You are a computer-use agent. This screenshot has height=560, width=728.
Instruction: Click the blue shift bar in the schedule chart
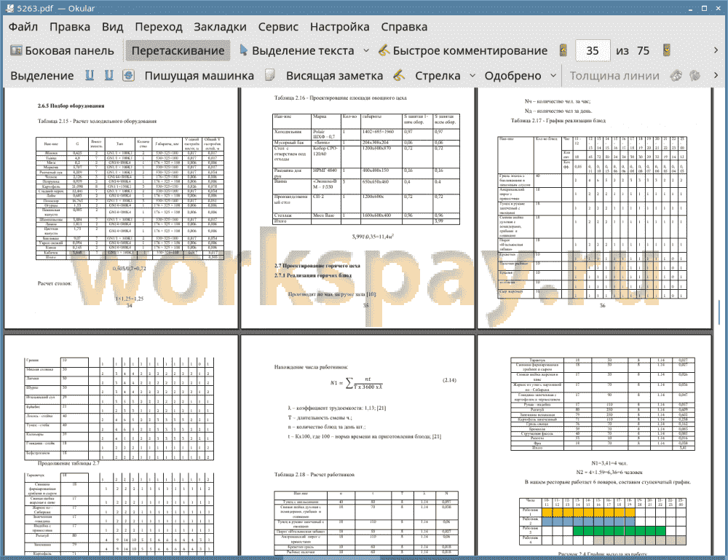pyautogui.click(x=588, y=521)
